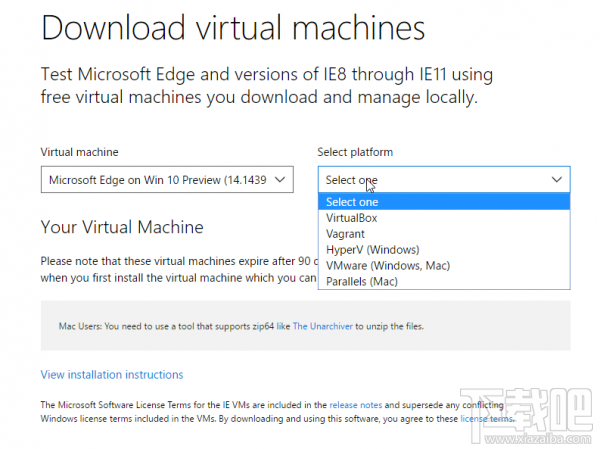Click the Virtual machine dropdown chevron arrow
This screenshot has height=449, width=600.
(x=280, y=180)
